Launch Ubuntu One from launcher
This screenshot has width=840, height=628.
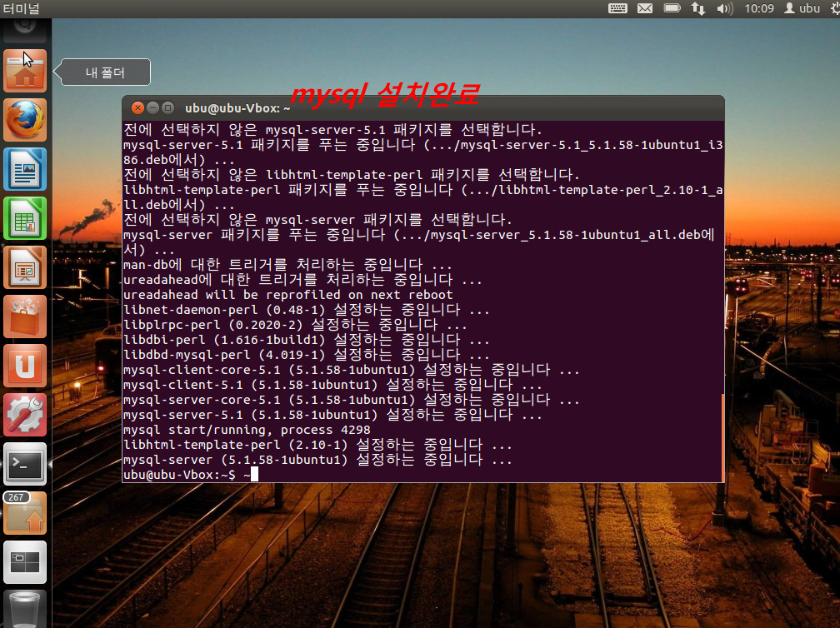25,366
